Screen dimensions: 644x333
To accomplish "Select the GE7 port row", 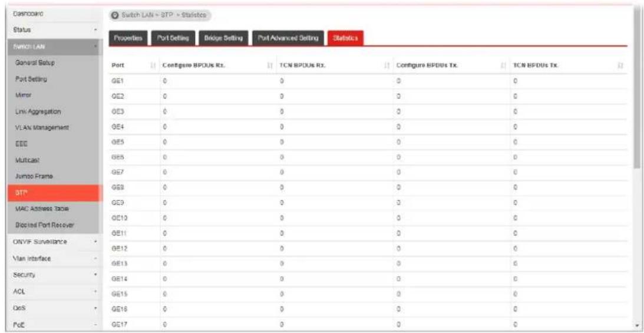I will pyautogui.click(x=368, y=173).
